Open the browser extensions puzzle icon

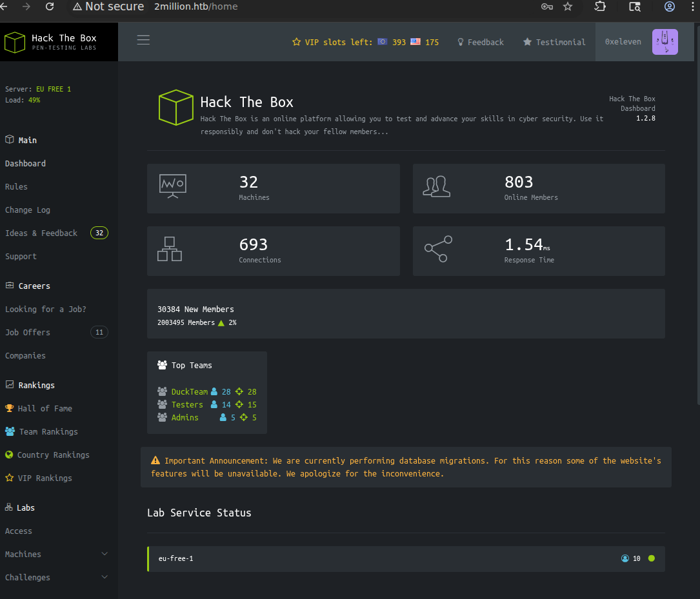[x=601, y=6]
